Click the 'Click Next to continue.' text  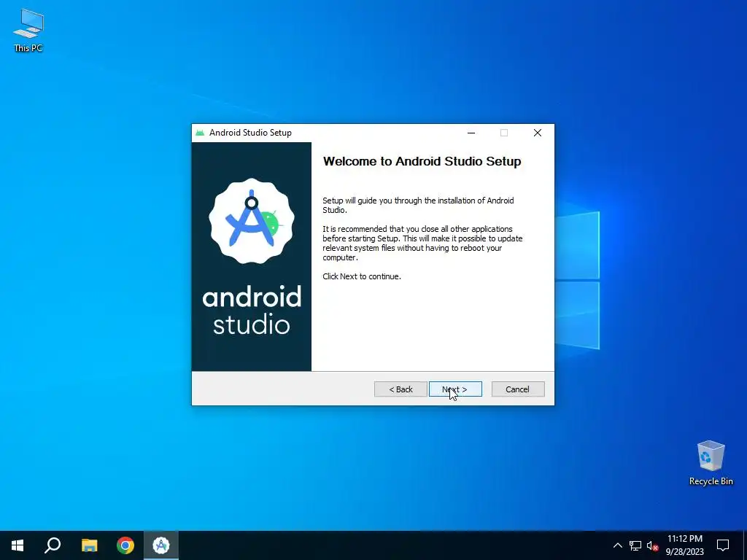(362, 276)
